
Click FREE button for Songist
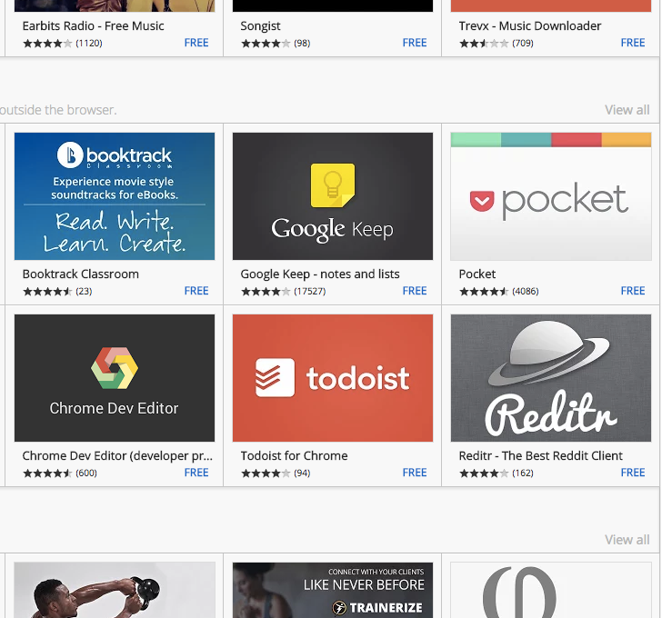(x=415, y=43)
